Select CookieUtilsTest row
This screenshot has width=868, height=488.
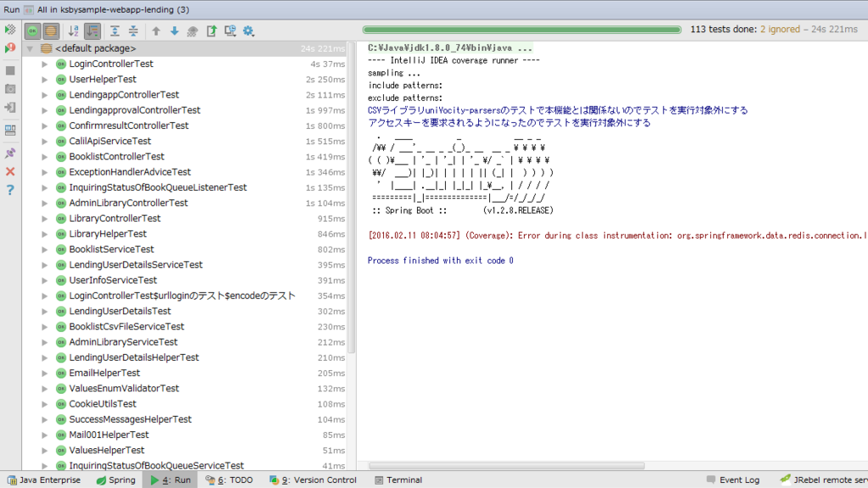(x=185, y=404)
